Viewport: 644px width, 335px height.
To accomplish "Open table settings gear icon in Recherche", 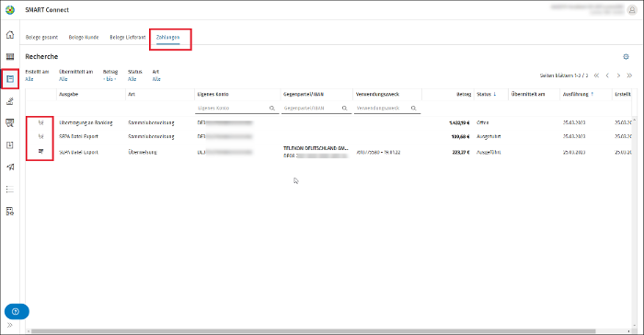I will 626,57.
